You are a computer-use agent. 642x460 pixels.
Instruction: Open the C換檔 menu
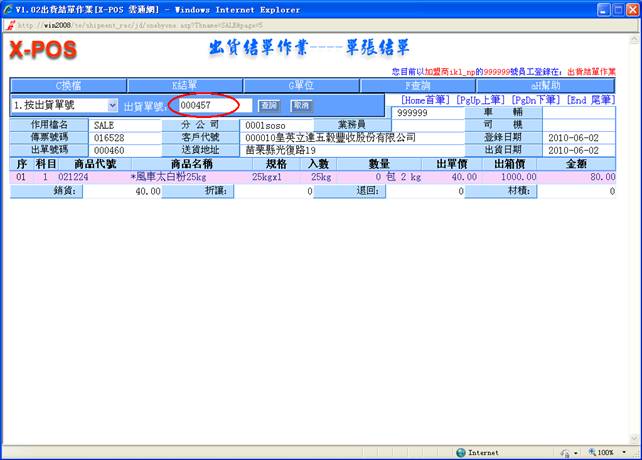68,86
